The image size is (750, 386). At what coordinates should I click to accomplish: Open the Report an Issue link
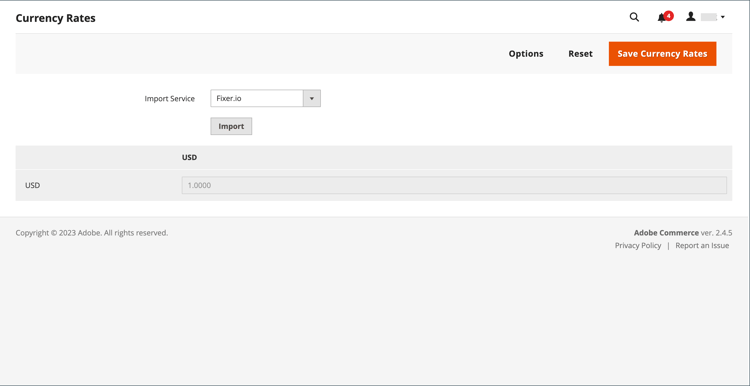702,245
